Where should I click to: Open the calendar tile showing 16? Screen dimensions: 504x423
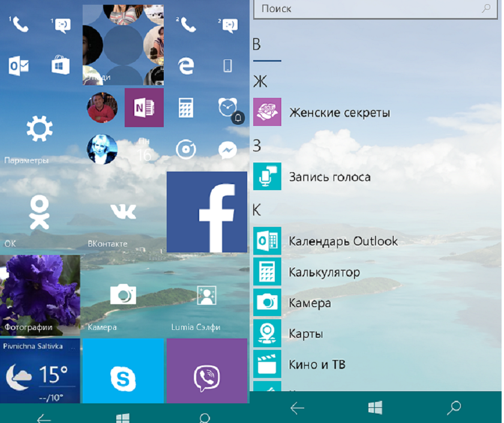coord(144,149)
